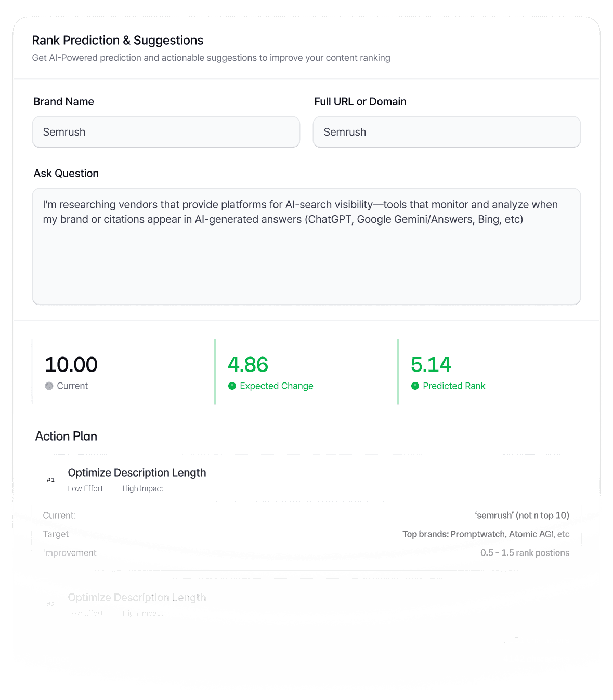Image resolution: width=613 pixels, height=700 pixels.
Task: Click the Action Plan heading
Action: 66,437
